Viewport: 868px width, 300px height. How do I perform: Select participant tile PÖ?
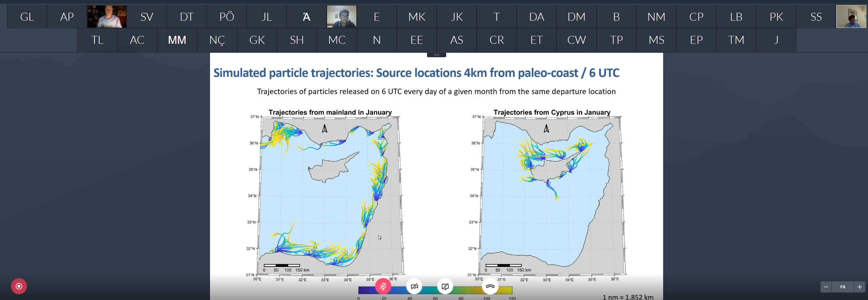point(227,17)
